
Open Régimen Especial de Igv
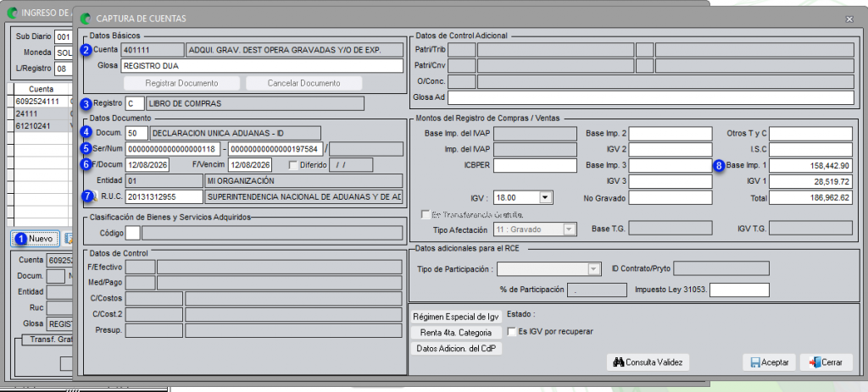pos(457,317)
